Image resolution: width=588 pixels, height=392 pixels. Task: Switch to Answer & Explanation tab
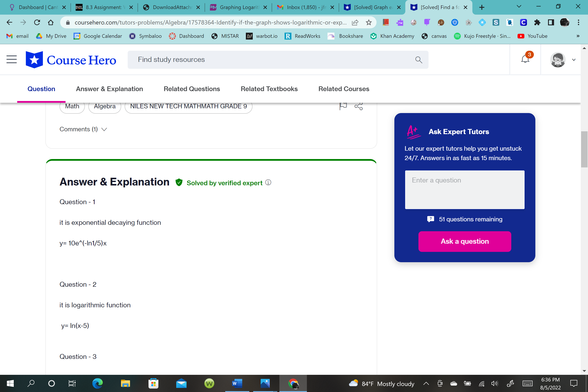(x=109, y=89)
